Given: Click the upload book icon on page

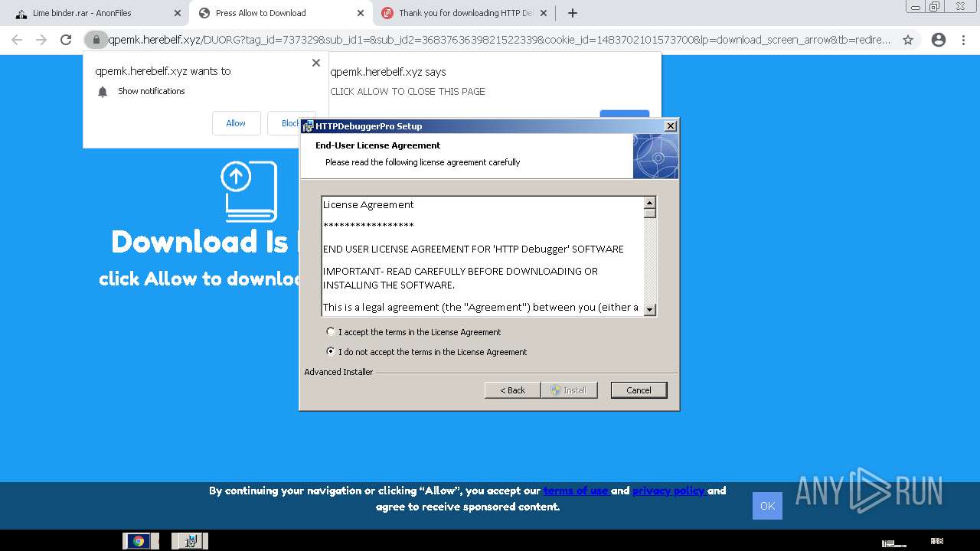Looking at the screenshot, I should (249, 191).
